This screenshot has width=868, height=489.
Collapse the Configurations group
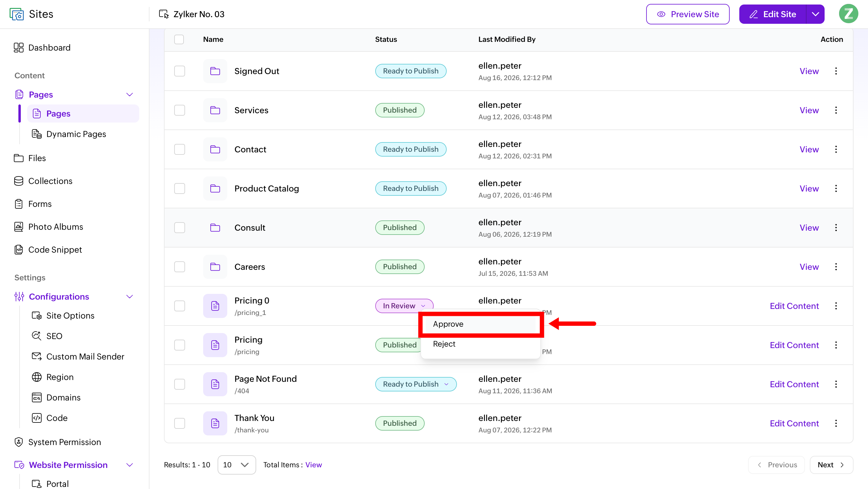point(129,297)
